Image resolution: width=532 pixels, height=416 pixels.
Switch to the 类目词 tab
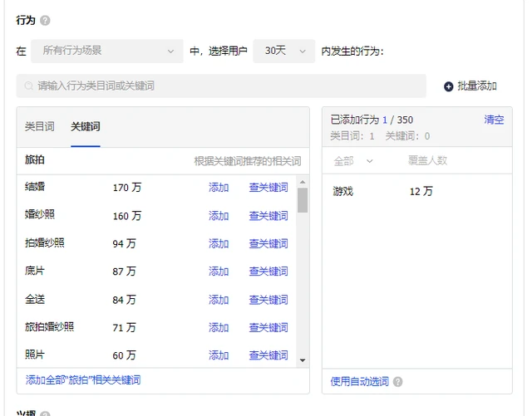[39, 127]
